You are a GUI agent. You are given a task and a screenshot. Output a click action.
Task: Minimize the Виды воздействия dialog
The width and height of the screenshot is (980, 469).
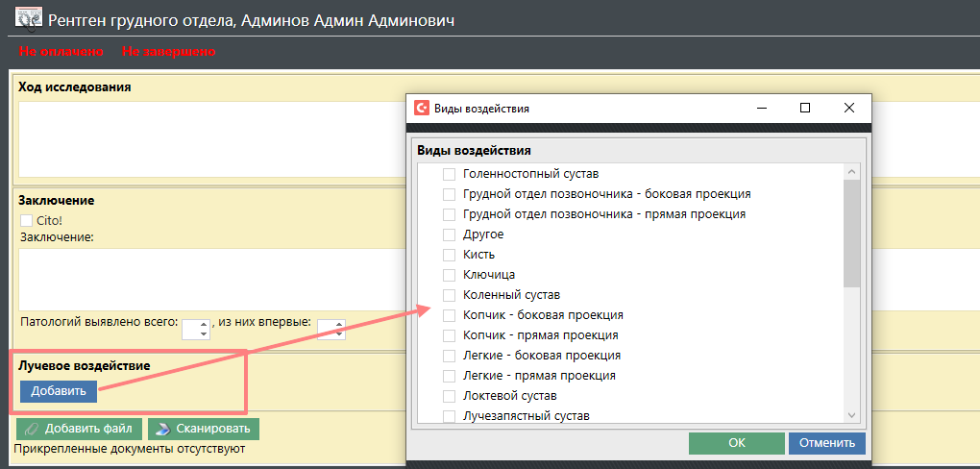click(x=761, y=109)
